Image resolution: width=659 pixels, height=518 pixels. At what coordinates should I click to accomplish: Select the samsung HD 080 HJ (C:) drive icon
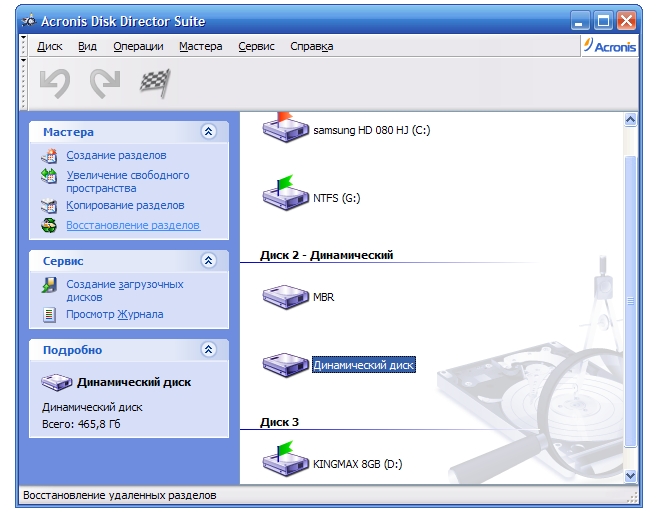[x=285, y=127]
